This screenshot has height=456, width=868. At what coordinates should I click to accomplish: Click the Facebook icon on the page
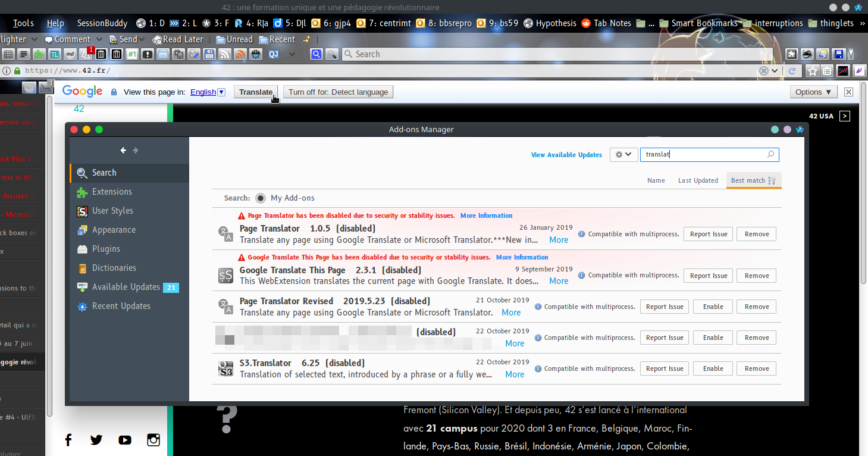pos(68,440)
